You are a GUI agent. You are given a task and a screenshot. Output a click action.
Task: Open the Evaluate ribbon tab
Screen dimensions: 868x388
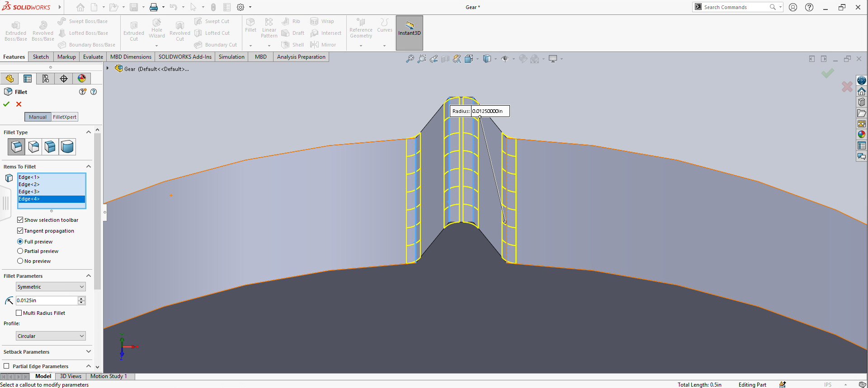coord(93,57)
